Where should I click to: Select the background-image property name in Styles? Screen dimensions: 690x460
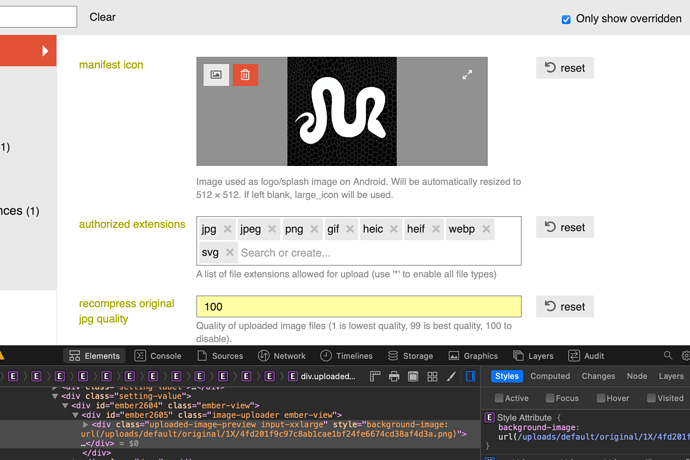coord(536,427)
